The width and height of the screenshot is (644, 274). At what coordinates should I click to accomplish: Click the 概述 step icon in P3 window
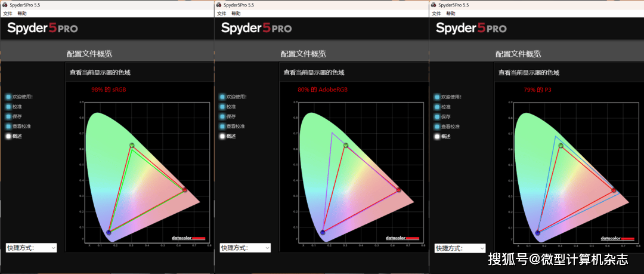point(437,137)
